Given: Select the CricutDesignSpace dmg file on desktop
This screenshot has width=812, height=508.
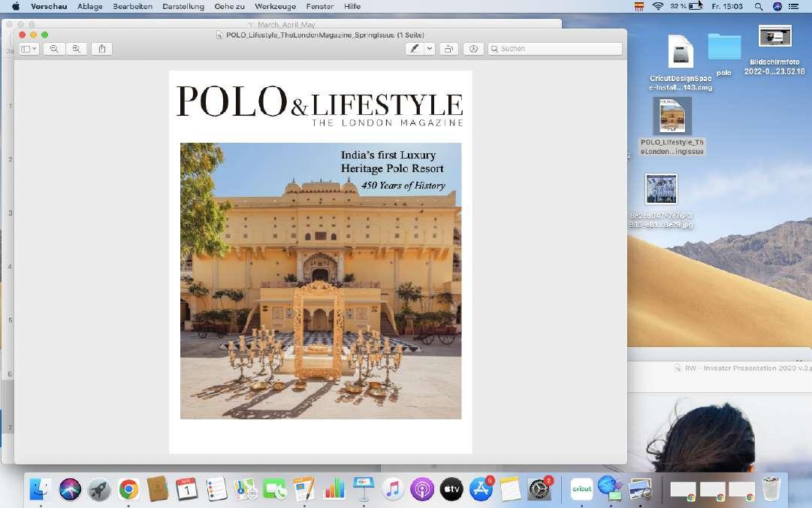Looking at the screenshot, I should pyautogui.click(x=681, y=52).
